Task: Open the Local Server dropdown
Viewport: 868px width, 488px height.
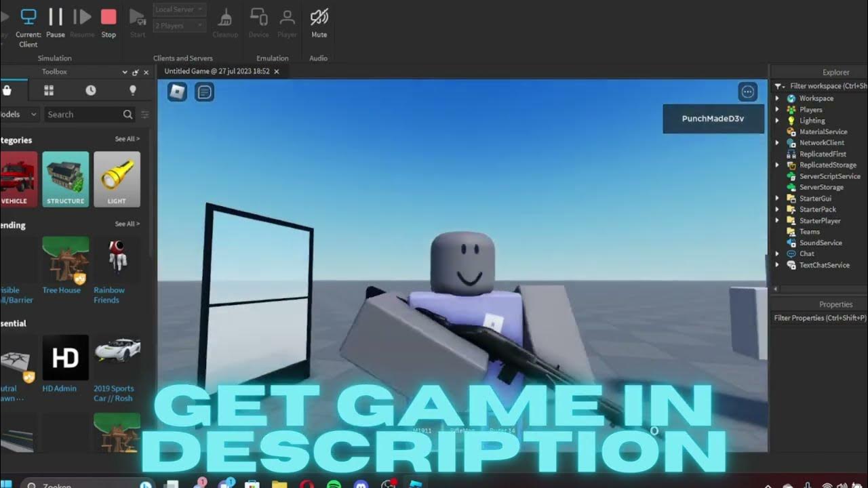Action: coord(179,9)
